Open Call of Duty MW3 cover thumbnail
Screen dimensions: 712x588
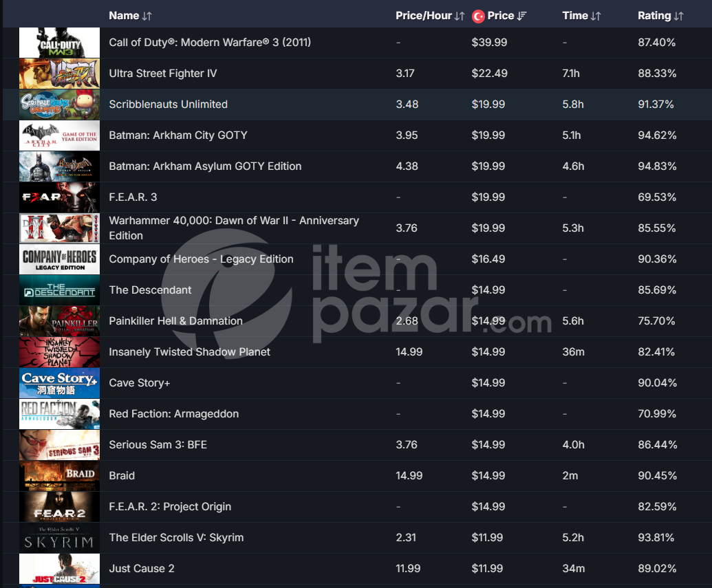[x=59, y=43]
